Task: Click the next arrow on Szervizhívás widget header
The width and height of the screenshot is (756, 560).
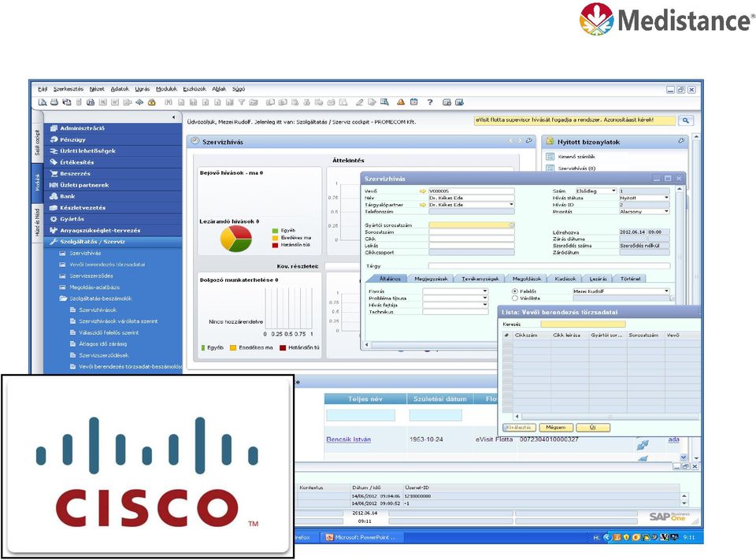Action: point(519,141)
